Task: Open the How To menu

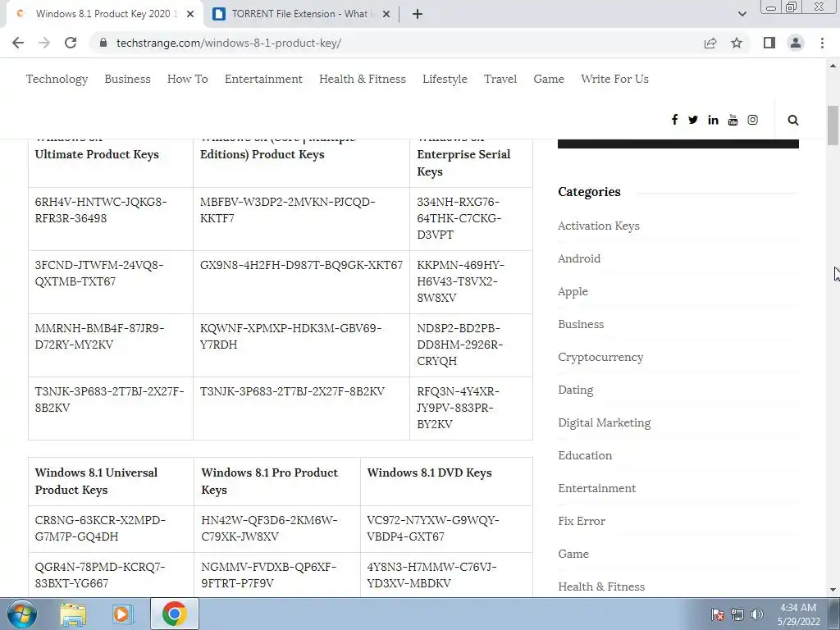Action: coord(188,79)
